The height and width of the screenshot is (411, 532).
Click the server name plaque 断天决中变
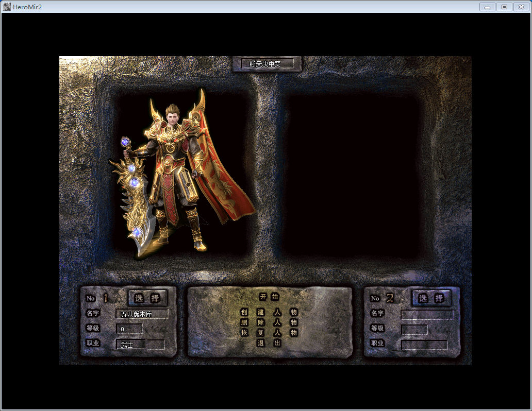coord(267,64)
